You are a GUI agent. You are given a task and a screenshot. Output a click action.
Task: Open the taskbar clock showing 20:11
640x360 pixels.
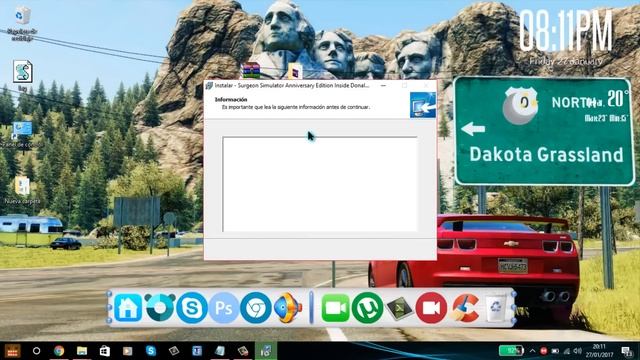pos(600,351)
